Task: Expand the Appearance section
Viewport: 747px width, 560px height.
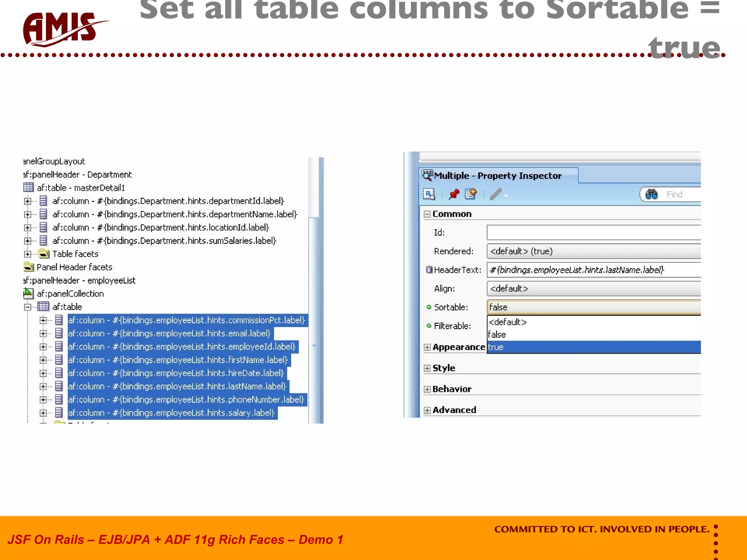Action: [x=427, y=347]
